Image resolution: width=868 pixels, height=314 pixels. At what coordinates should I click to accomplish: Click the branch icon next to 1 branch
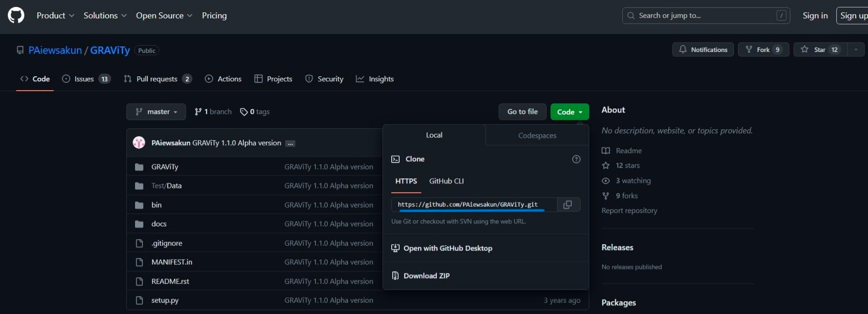click(x=198, y=112)
